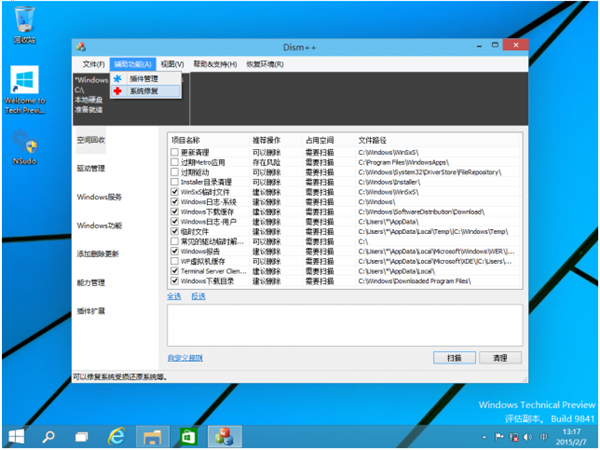Check the WP虚拟机缓存 checkbox
Viewport: 600px width, 450px height.
pyautogui.click(x=174, y=261)
